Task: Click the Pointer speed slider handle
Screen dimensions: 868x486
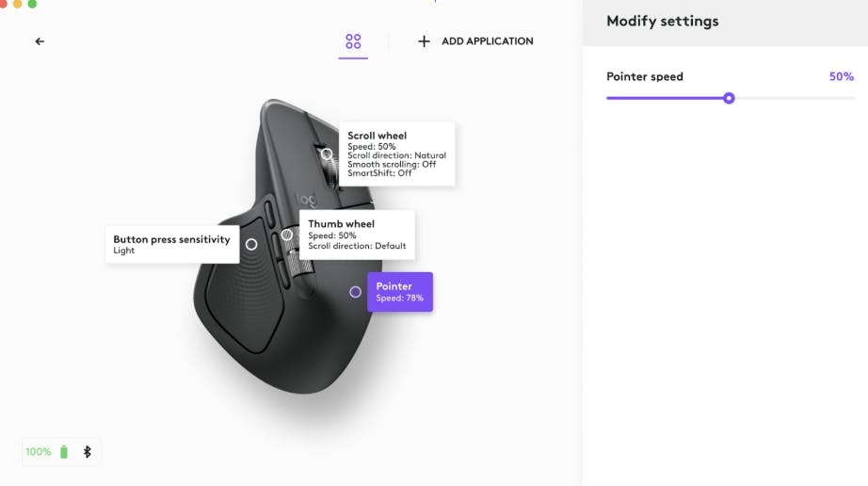Action: [729, 98]
